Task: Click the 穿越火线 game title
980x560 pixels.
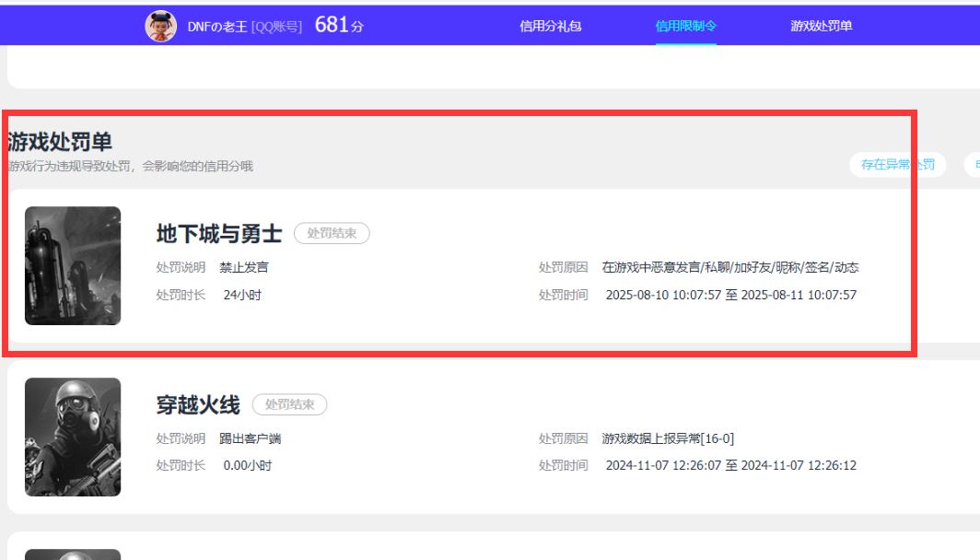Action: [198, 404]
